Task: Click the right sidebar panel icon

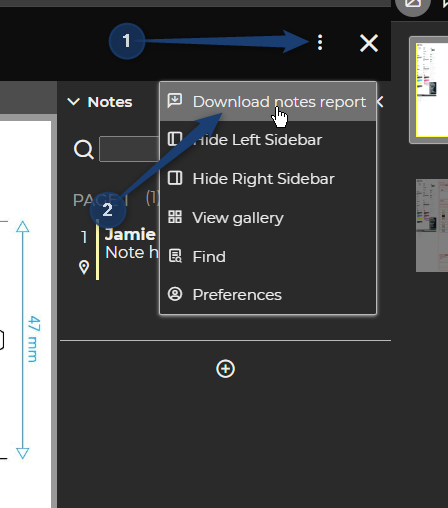Action: [175, 178]
